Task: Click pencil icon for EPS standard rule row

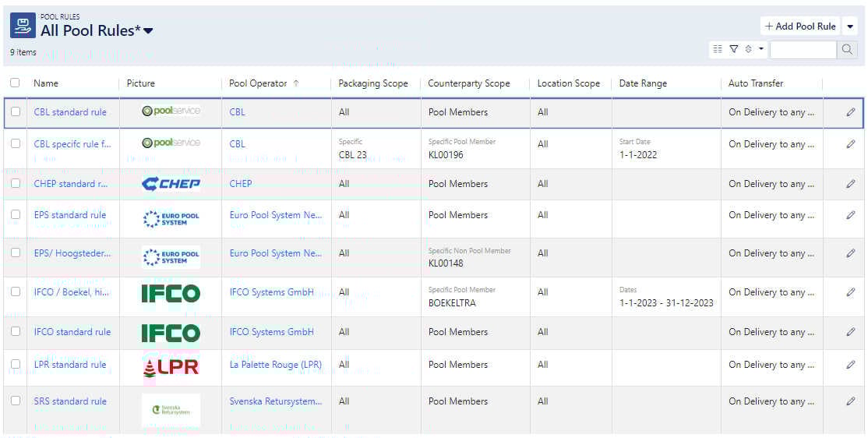Action: (851, 215)
